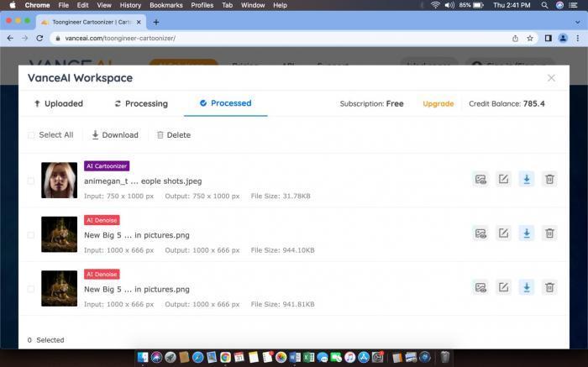Image resolution: width=588 pixels, height=367 pixels.
Task: Open the Trash in the dock
Action: click(x=444, y=357)
